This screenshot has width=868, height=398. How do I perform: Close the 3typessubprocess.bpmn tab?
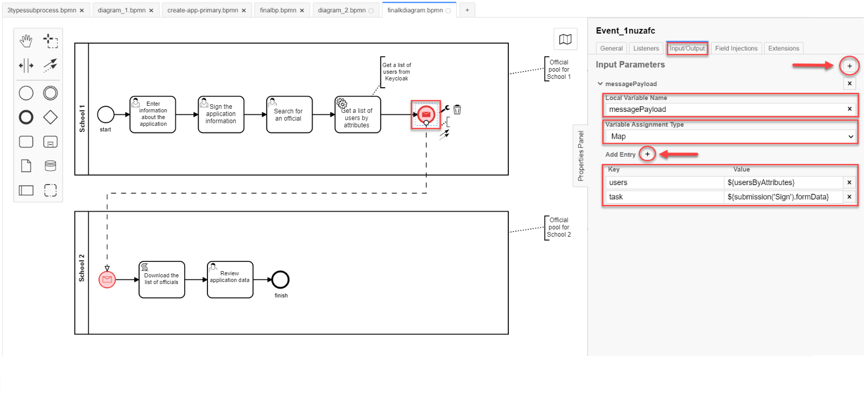(82, 10)
